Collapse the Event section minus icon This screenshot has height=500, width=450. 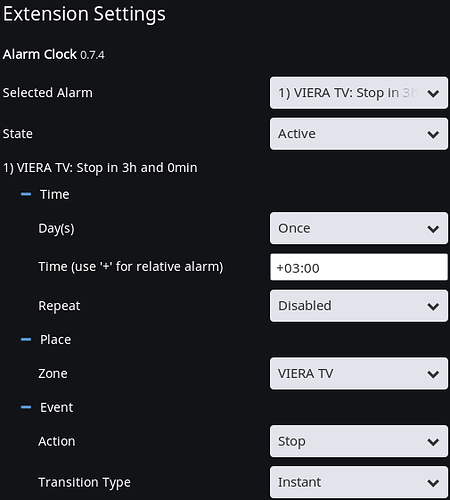tap(26, 407)
